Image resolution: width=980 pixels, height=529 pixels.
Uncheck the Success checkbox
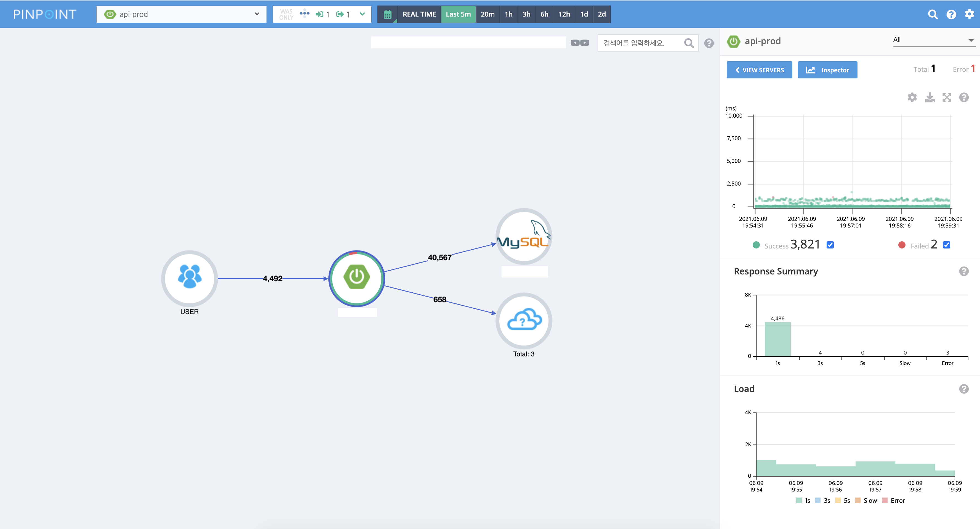point(830,245)
